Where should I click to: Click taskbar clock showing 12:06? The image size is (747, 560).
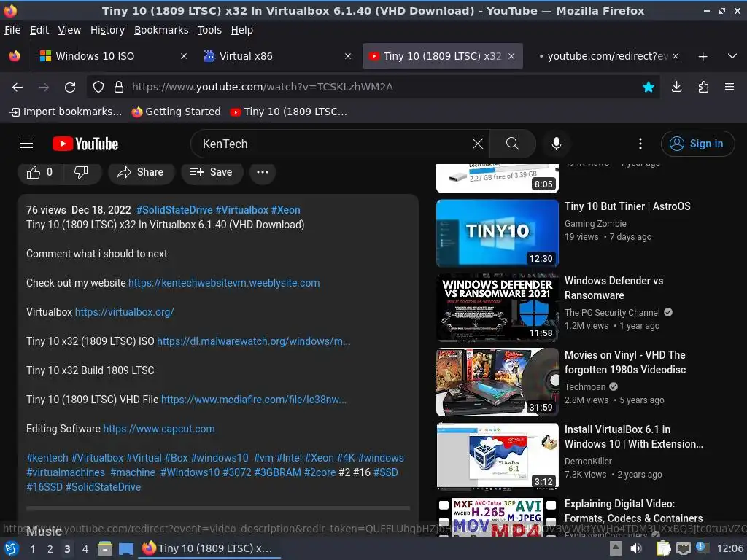click(x=729, y=548)
